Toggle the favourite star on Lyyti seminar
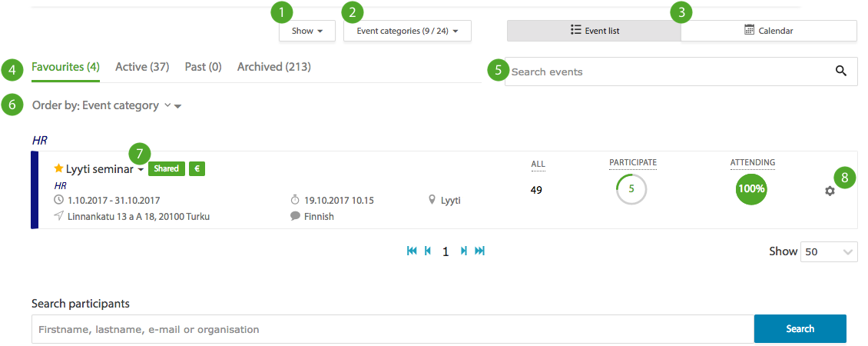This screenshot has height=346, width=868. pyautogui.click(x=58, y=168)
